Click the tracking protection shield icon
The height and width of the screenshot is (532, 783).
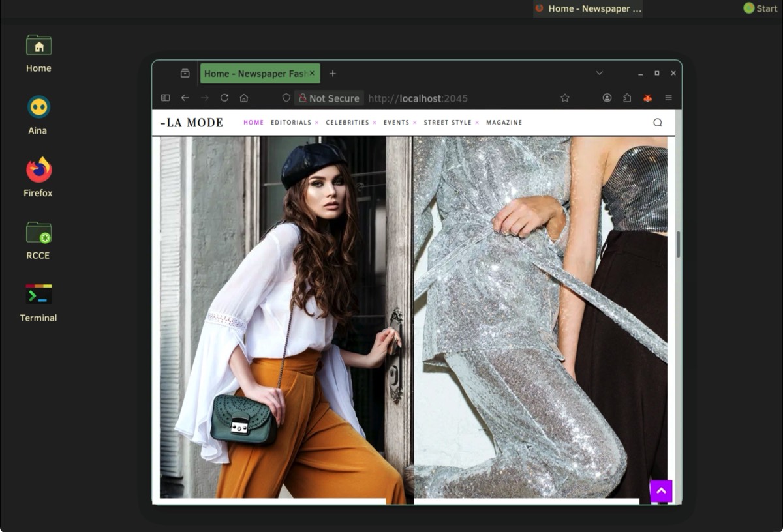(286, 98)
